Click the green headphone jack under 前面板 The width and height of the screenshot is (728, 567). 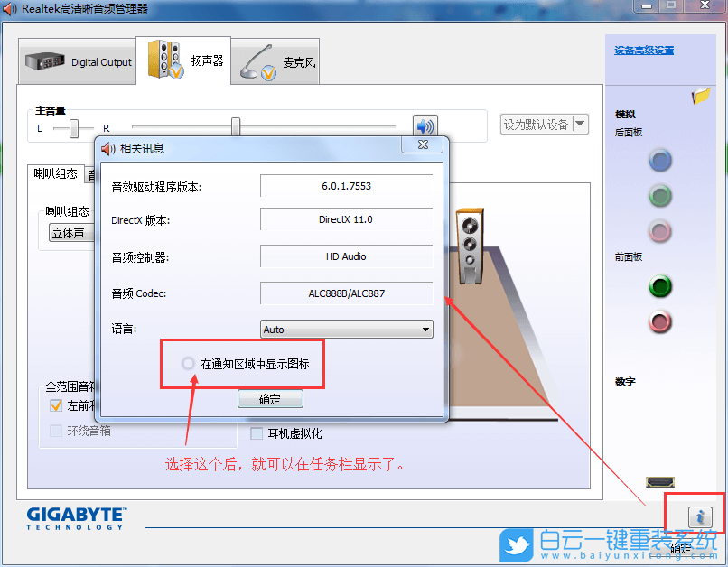point(660,287)
